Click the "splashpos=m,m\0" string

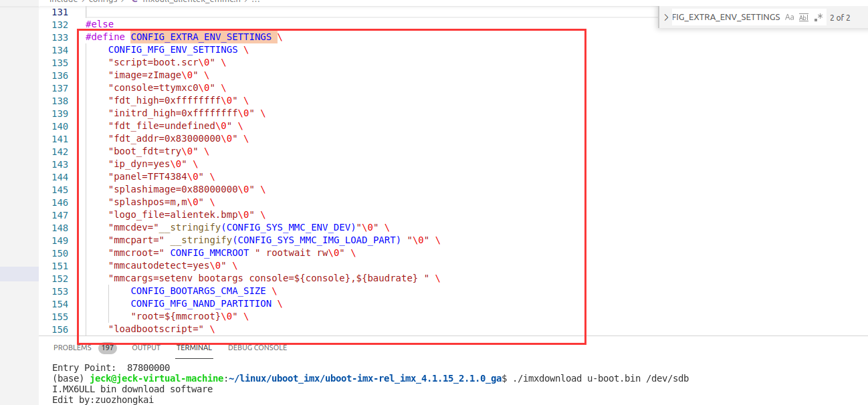pyautogui.click(x=156, y=202)
